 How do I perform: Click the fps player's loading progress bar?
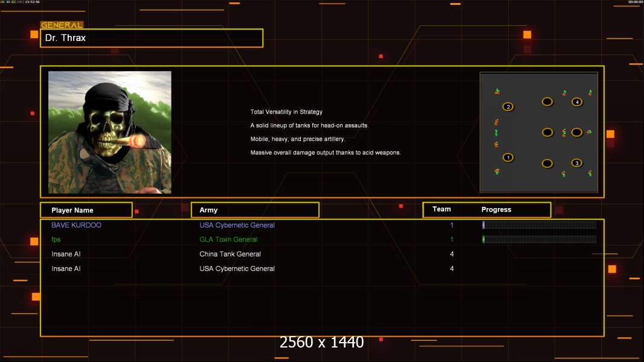click(x=539, y=240)
